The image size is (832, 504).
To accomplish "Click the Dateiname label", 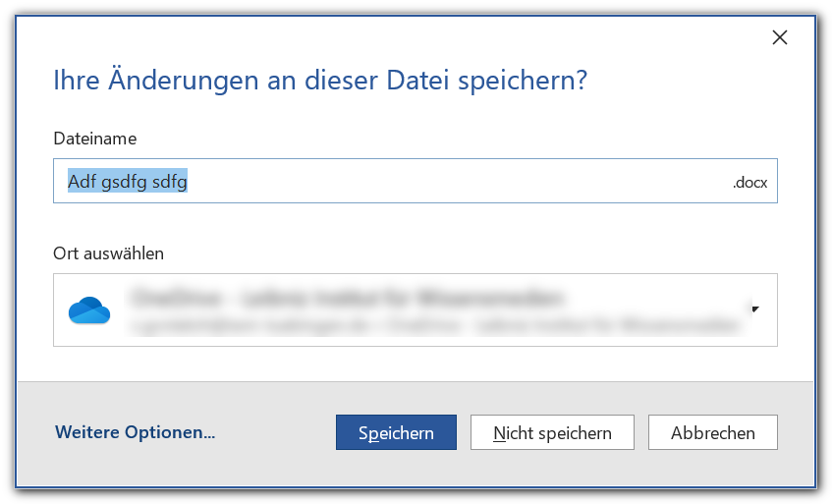I will pos(94,139).
